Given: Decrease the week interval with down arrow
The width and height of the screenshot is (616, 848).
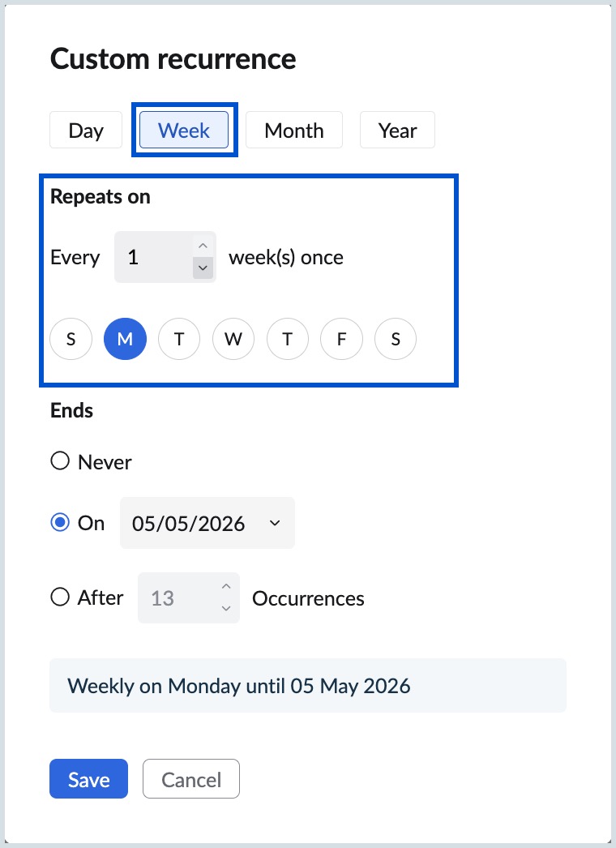Looking at the screenshot, I should (202, 268).
